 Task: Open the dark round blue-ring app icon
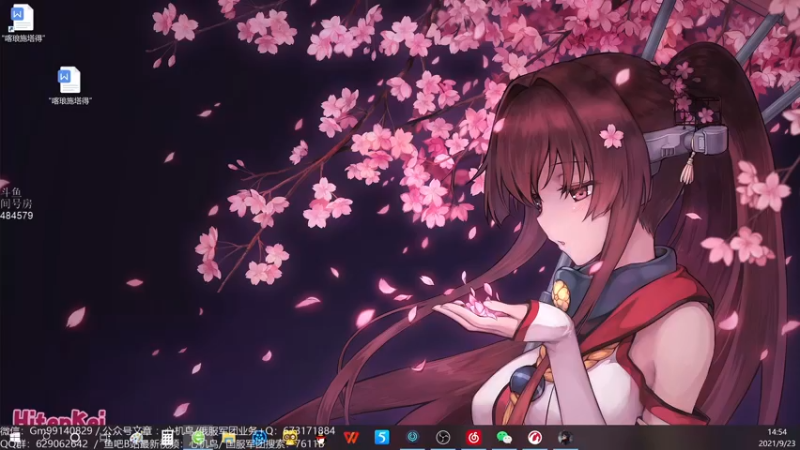pyautogui.click(x=412, y=437)
